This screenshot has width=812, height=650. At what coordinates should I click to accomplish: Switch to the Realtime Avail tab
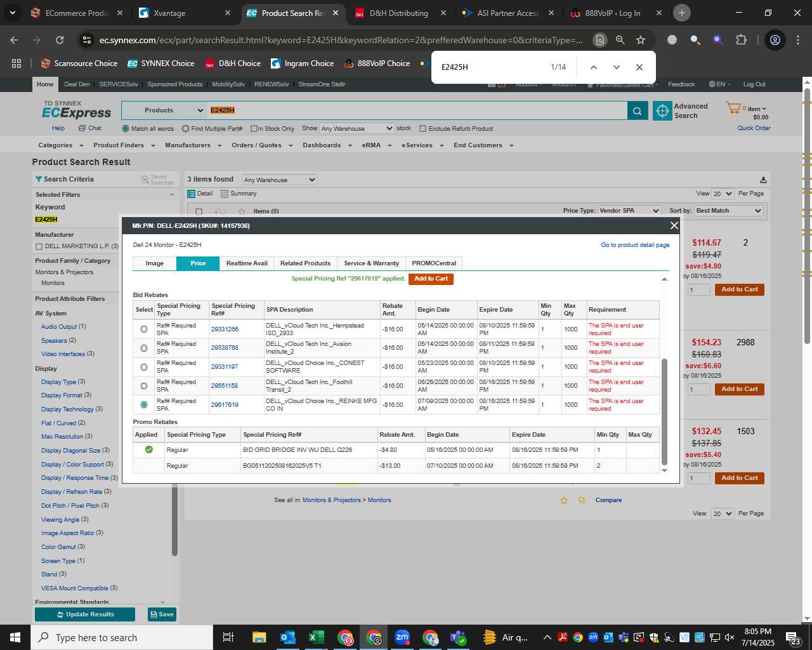(247, 263)
